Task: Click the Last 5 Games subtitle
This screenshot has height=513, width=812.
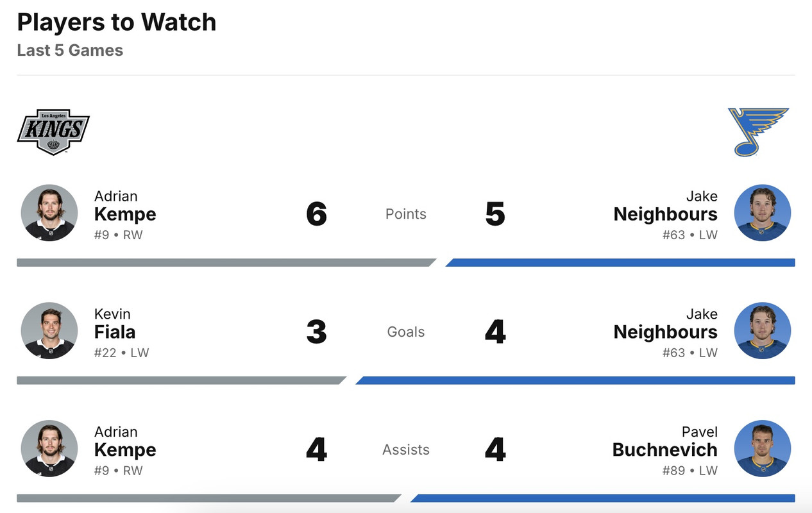Action: click(70, 51)
